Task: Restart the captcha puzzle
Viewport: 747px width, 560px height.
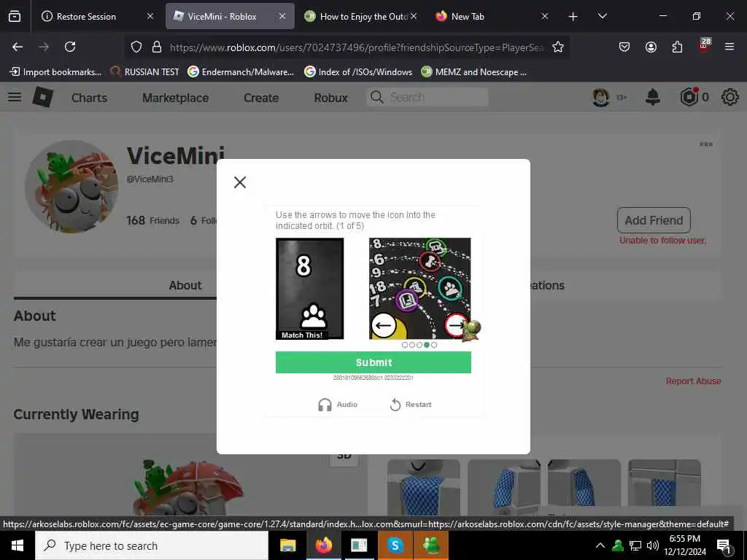Action: (x=410, y=404)
